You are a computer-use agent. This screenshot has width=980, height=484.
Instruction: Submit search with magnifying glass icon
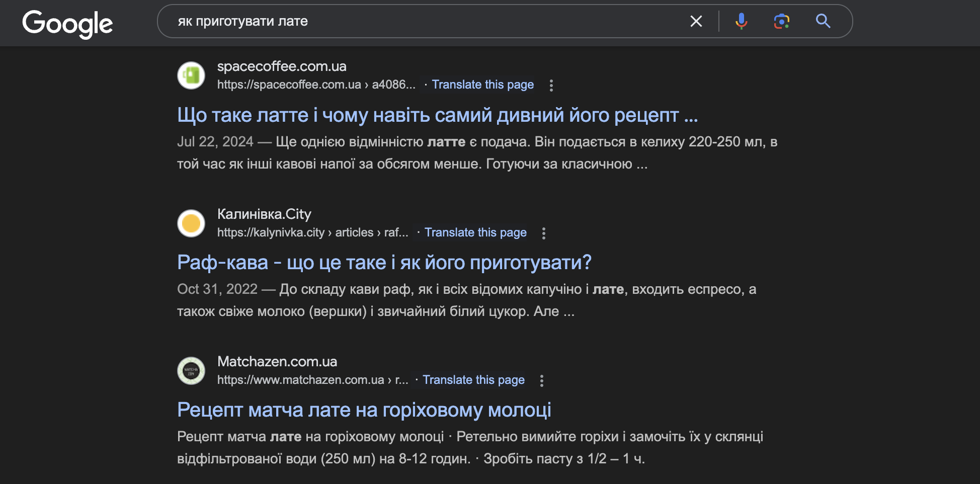pyautogui.click(x=823, y=21)
